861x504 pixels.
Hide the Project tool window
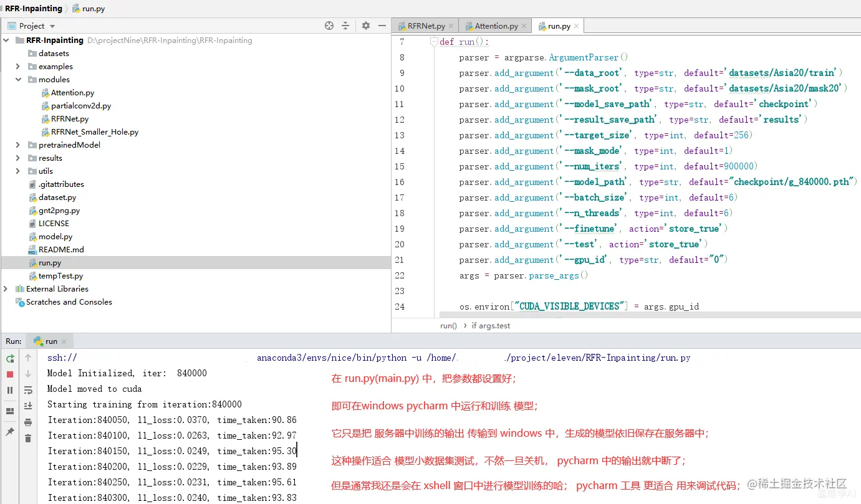coord(382,26)
